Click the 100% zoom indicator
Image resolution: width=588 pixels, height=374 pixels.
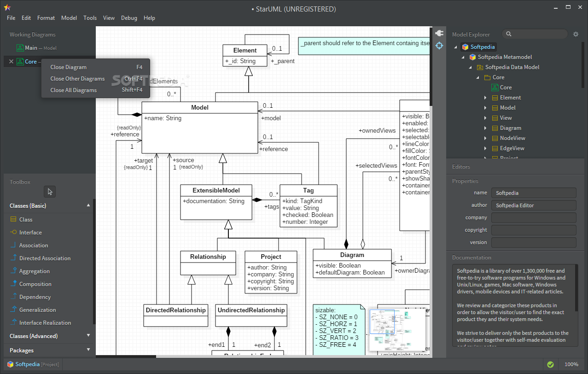click(x=571, y=364)
